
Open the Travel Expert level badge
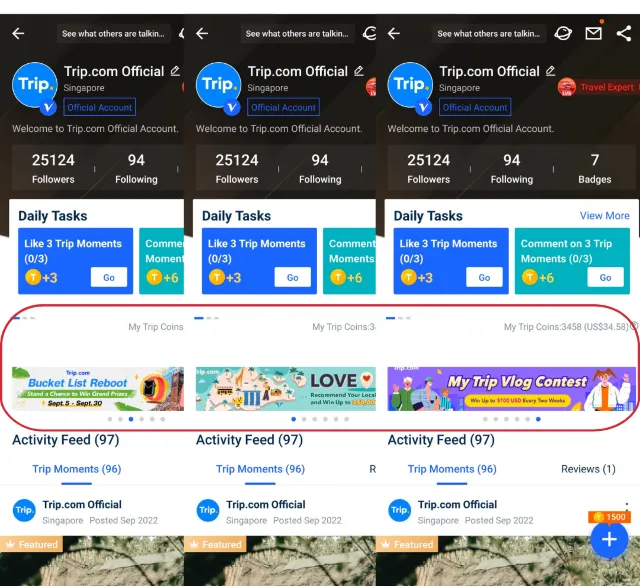[598, 87]
